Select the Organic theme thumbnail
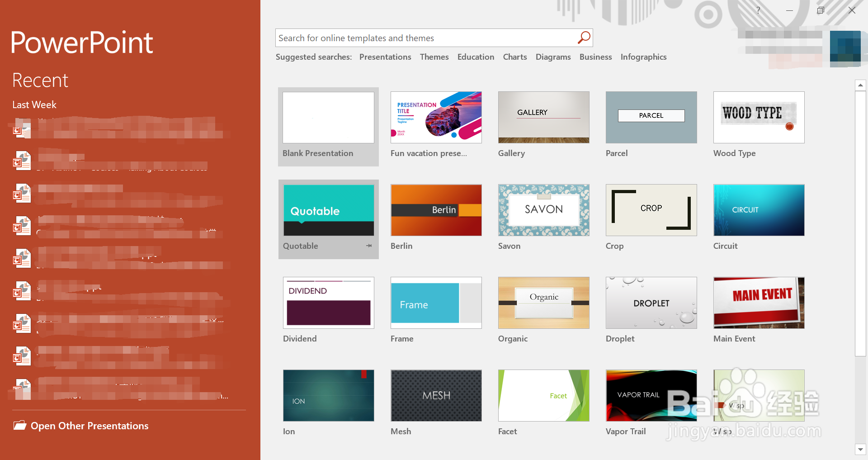This screenshot has width=868, height=460. pos(543,303)
